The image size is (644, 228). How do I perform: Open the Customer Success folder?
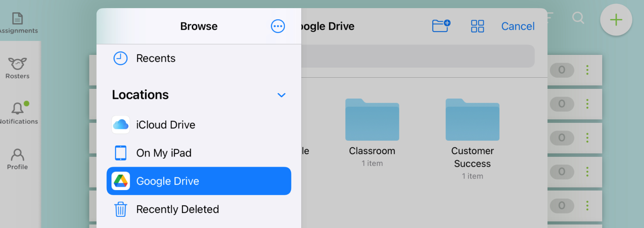pos(472,120)
